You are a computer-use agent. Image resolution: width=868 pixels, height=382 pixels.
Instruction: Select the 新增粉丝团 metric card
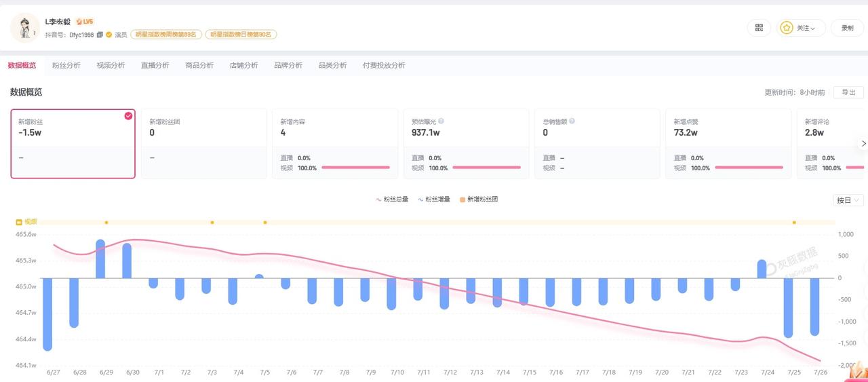pos(203,144)
